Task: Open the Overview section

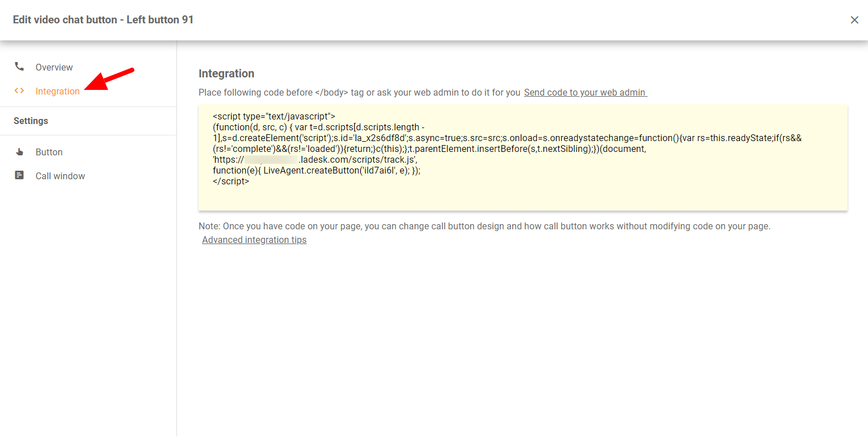Action: tap(54, 67)
